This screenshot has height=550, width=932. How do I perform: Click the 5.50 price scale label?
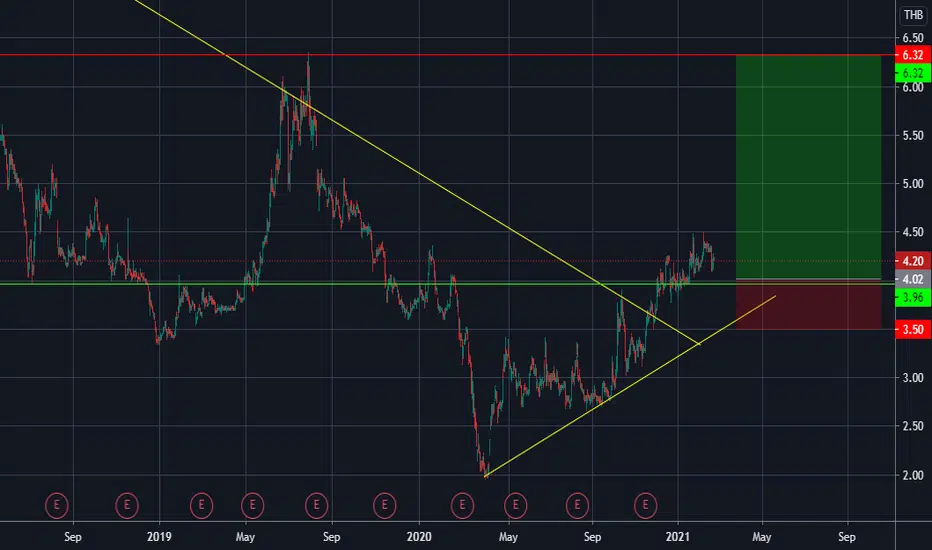click(x=912, y=136)
